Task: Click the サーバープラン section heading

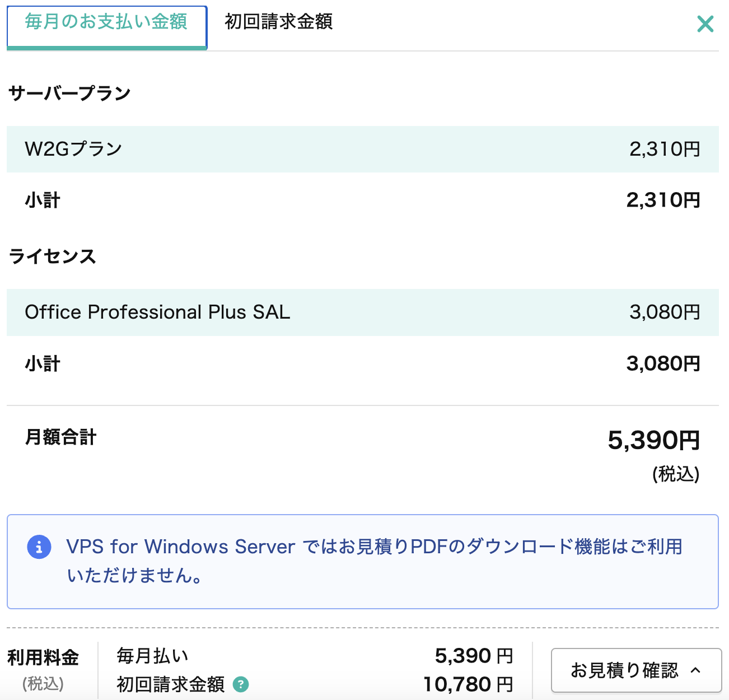Action: (x=69, y=93)
